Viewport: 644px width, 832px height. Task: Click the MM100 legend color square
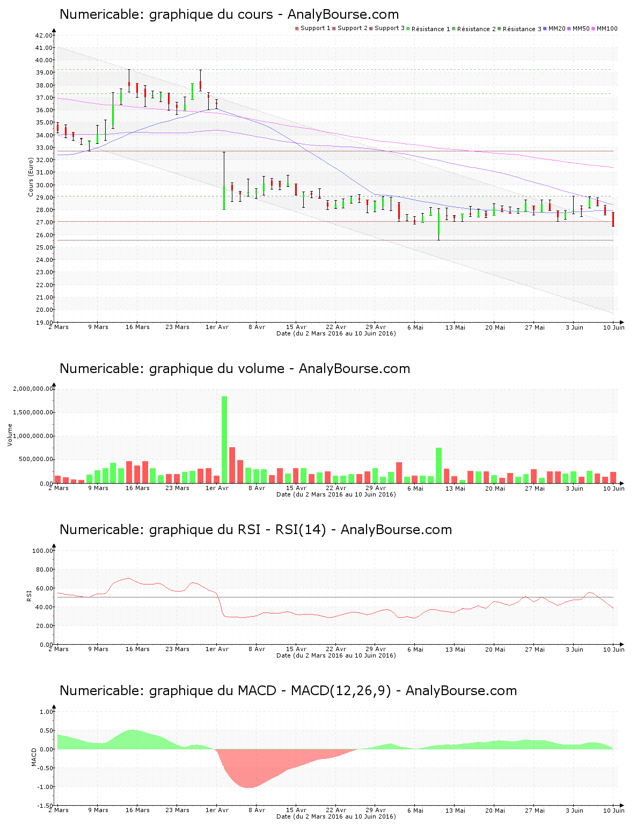coord(594,28)
